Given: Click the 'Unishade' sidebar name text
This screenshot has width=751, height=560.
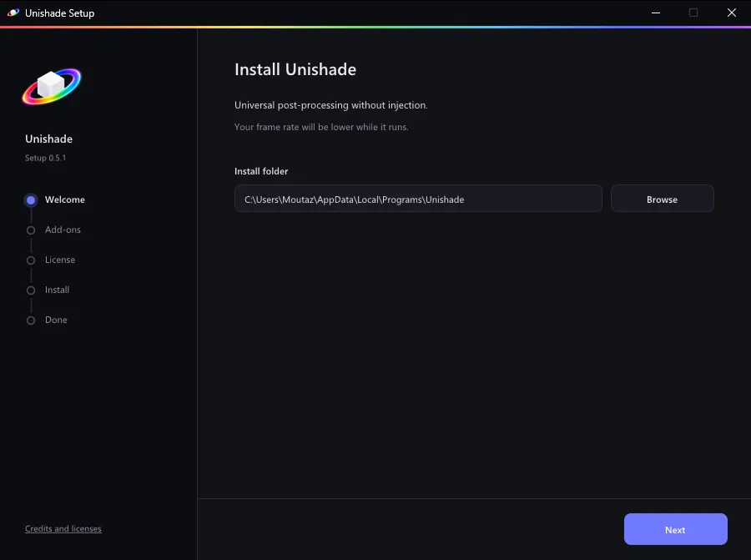Looking at the screenshot, I should click(49, 139).
